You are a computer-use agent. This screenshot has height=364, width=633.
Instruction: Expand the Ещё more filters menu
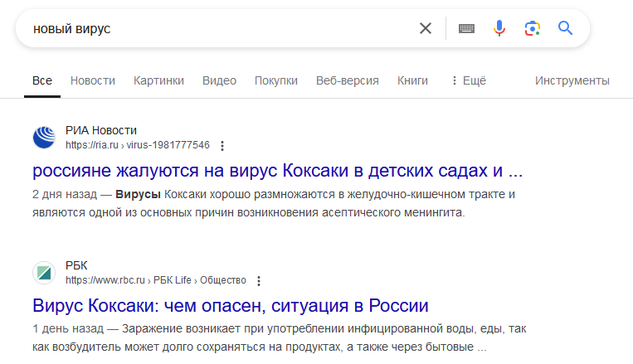(468, 80)
